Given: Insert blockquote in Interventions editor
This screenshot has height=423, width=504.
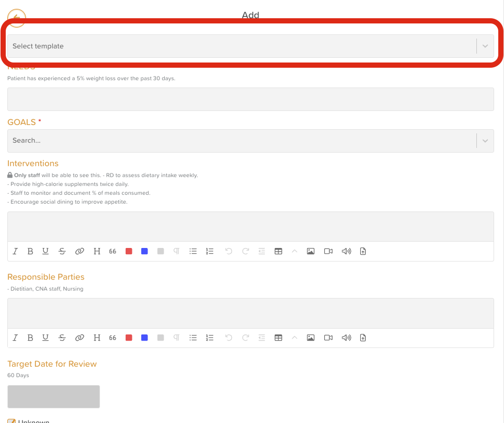Looking at the screenshot, I should (113, 251).
